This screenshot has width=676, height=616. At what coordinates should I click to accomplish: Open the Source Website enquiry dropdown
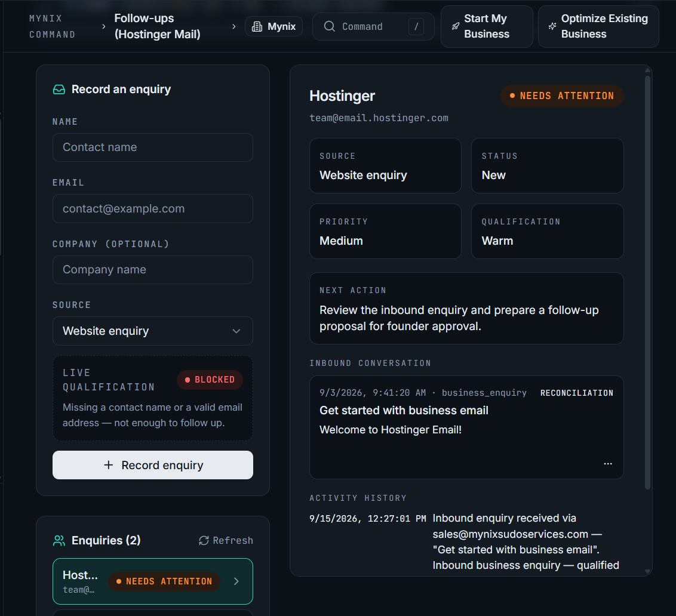coord(153,331)
